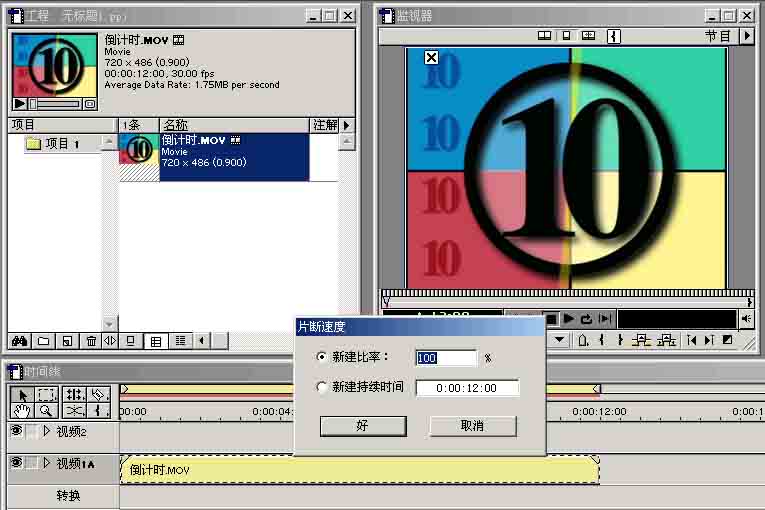This screenshot has width=765, height=510.
Task: Switch project window to Icon View
Action: 130,341
